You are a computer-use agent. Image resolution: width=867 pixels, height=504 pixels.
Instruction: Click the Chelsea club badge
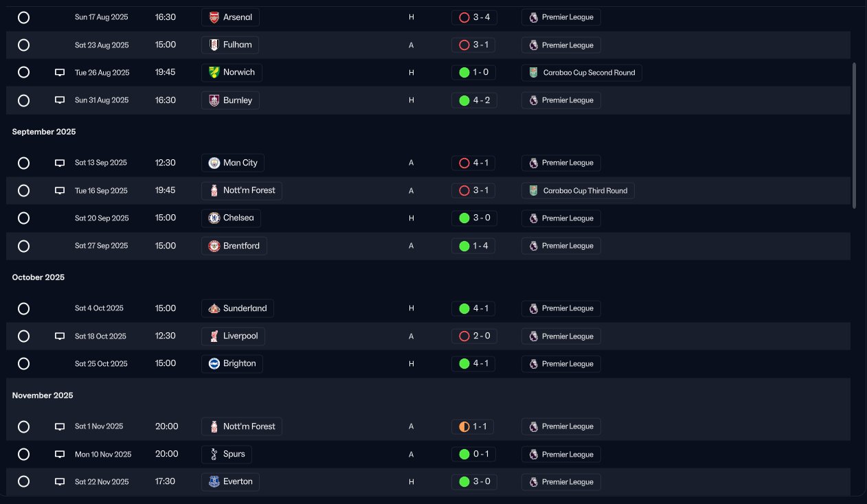point(214,218)
